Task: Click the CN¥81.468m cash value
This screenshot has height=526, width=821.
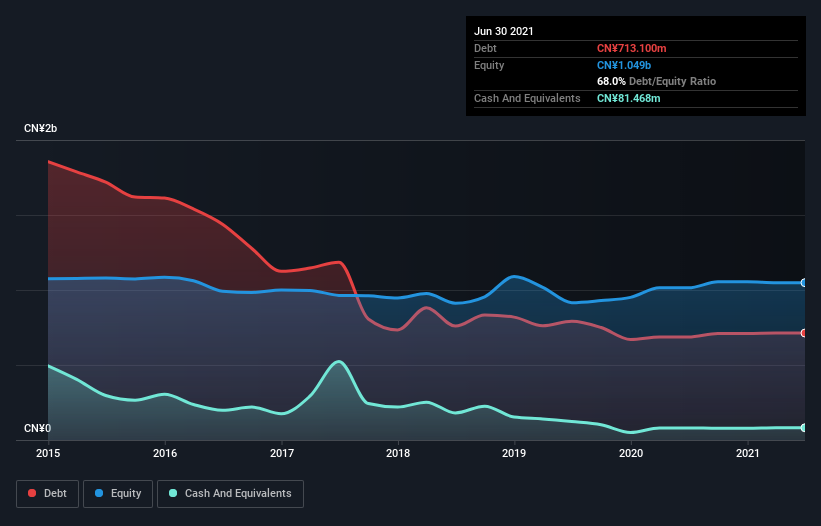Action: pos(628,98)
